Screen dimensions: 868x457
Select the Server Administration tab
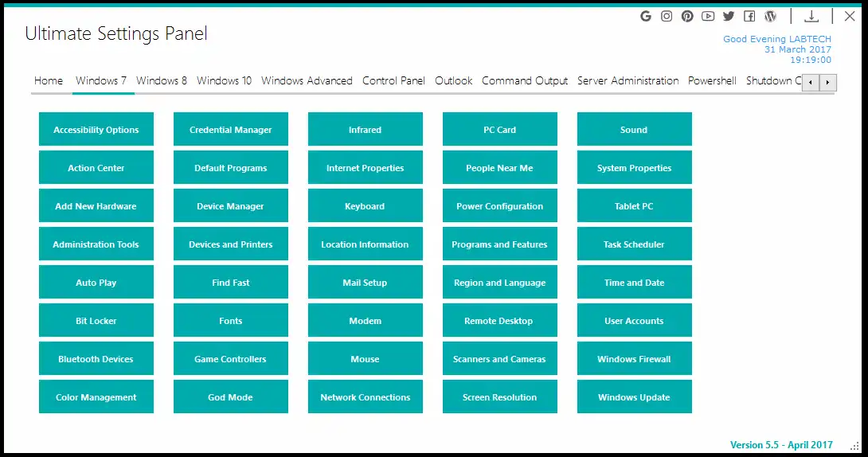(628, 80)
